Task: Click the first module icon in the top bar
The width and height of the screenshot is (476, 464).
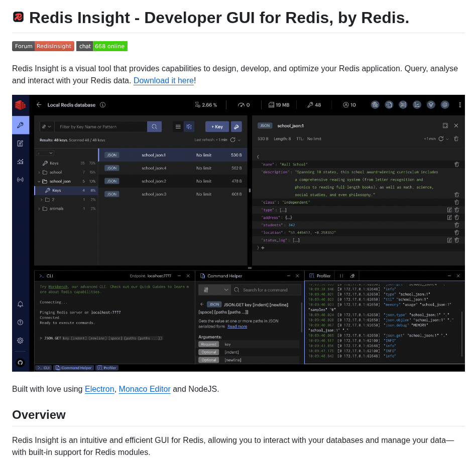Action: 375,105
